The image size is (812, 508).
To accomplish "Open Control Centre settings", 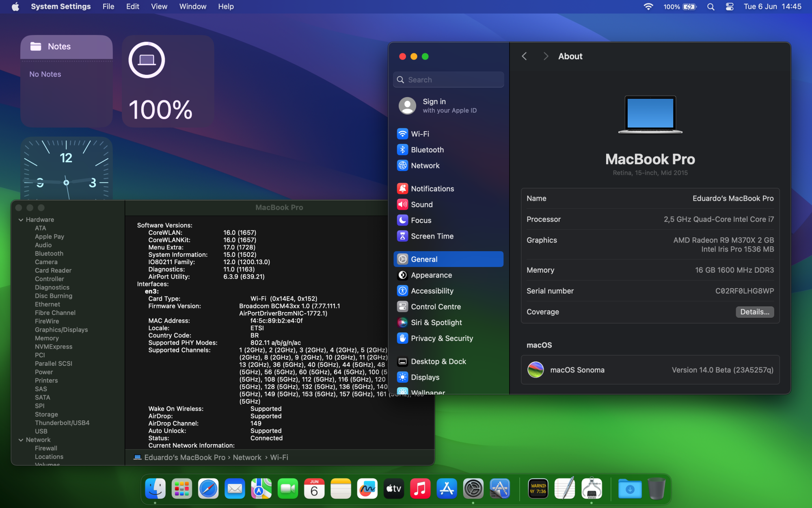I will point(435,306).
